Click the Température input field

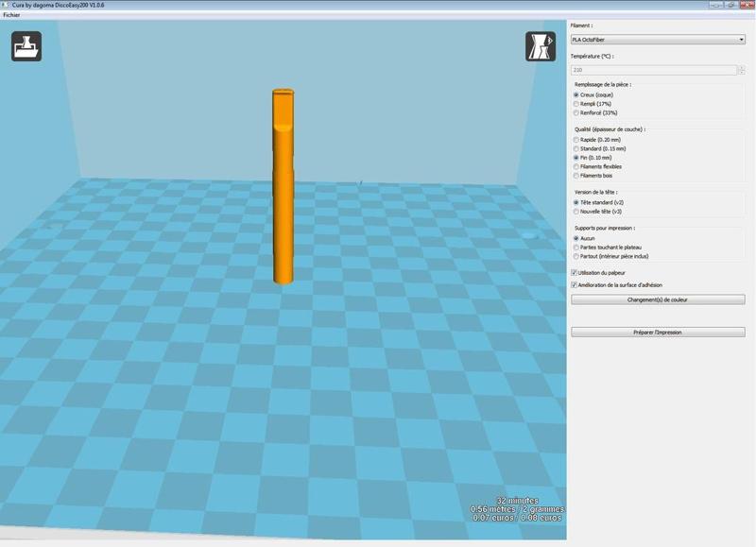(x=654, y=70)
